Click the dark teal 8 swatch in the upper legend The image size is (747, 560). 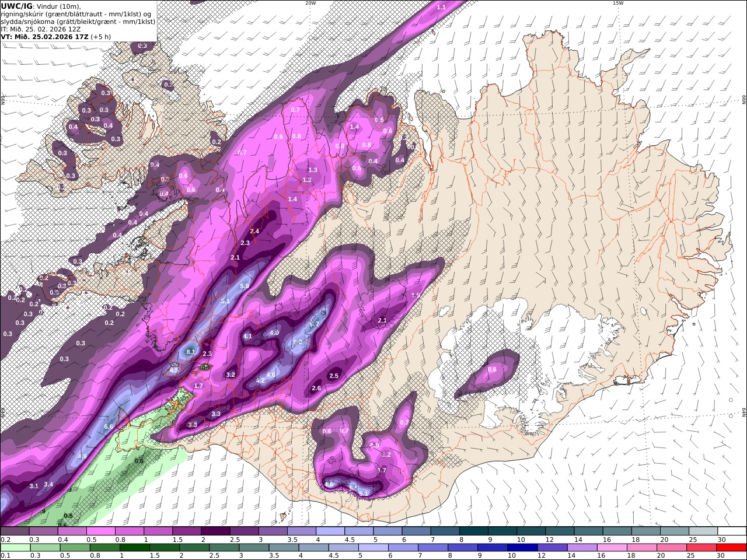[x=473, y=531]
